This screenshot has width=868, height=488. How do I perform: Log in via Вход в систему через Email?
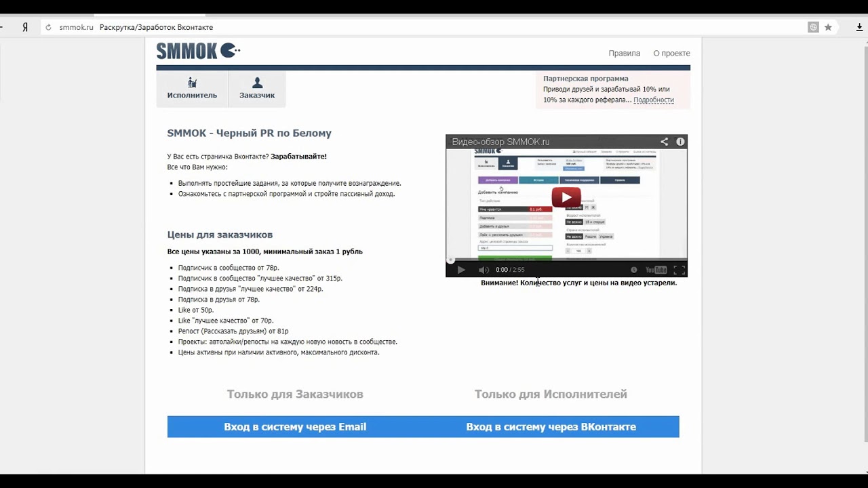(295, 427)
